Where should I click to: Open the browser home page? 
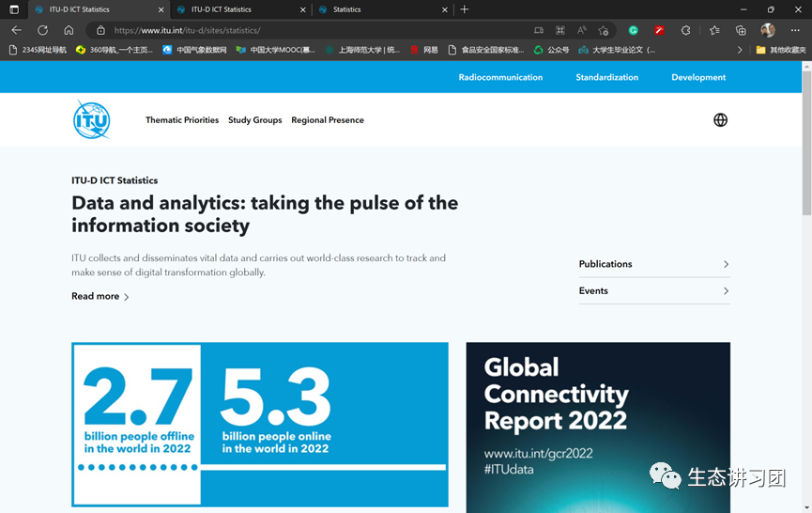69,31
